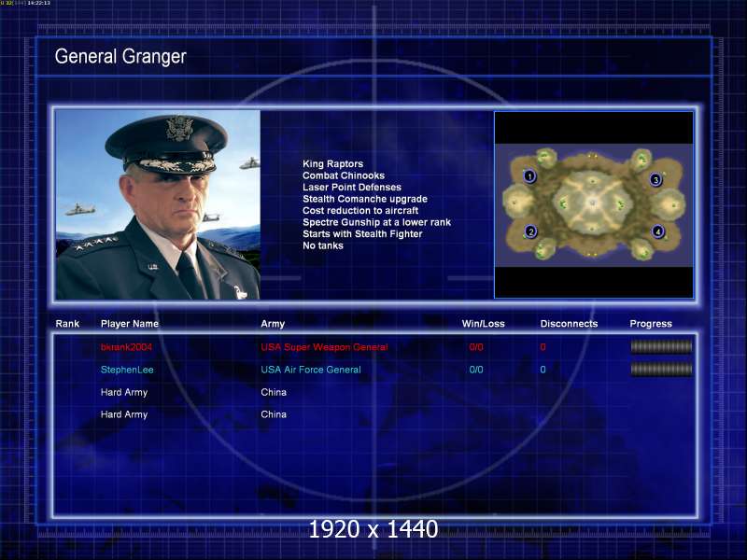Image resolution: width=747 pixels, height=560 pixels.
Task: Click the Disconnects column header
Action: tap(569, 324)
